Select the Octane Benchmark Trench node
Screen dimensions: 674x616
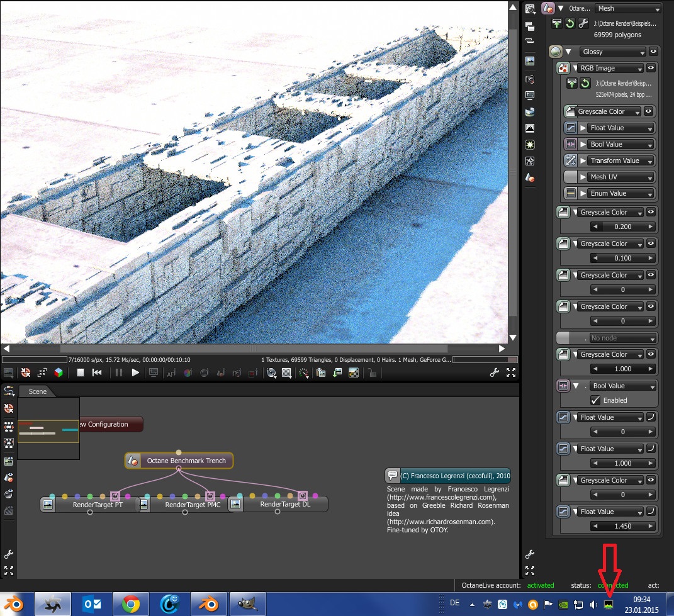(179, 461)
